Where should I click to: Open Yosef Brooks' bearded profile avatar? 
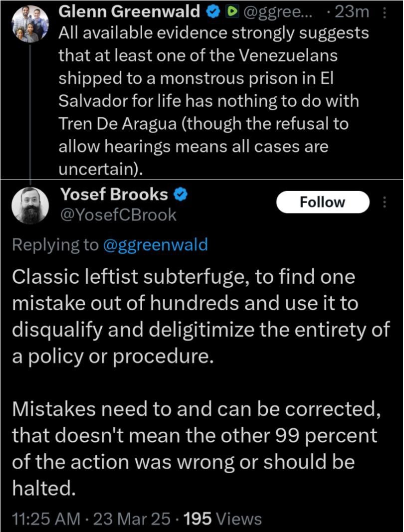pyautogui.click(x=30, y=205)
